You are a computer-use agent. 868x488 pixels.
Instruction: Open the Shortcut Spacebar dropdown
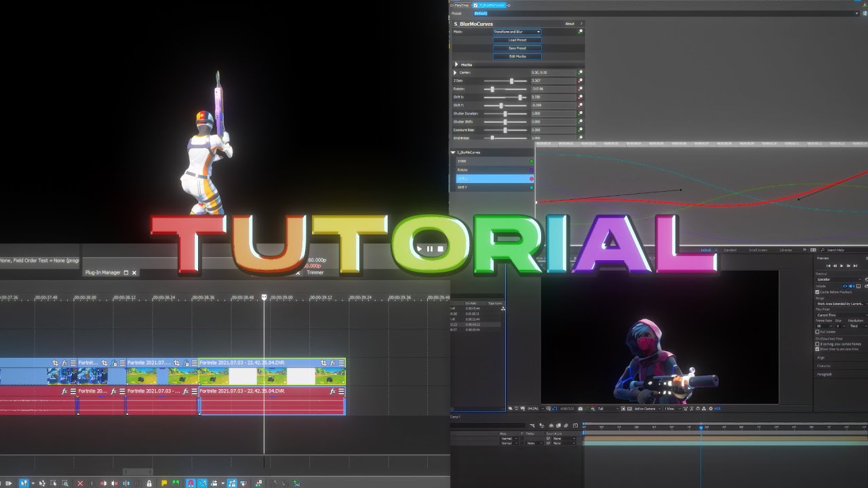[x=840, y=279]
